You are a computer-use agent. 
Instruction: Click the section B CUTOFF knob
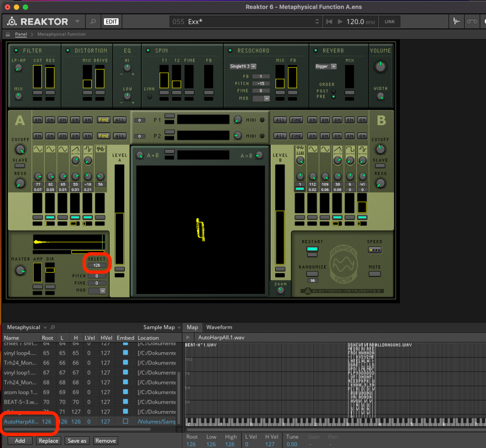pyautogui.click(x=381, y=149)
